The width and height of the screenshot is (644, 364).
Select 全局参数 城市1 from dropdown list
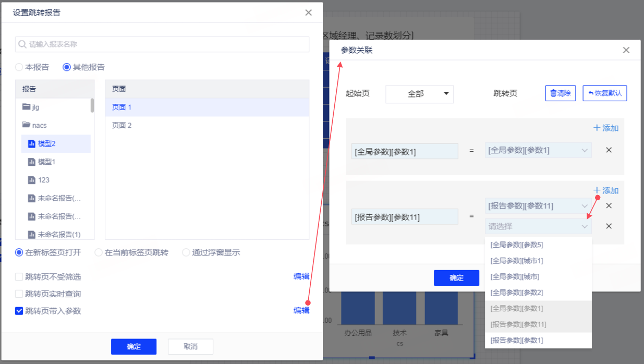(516, 261)
